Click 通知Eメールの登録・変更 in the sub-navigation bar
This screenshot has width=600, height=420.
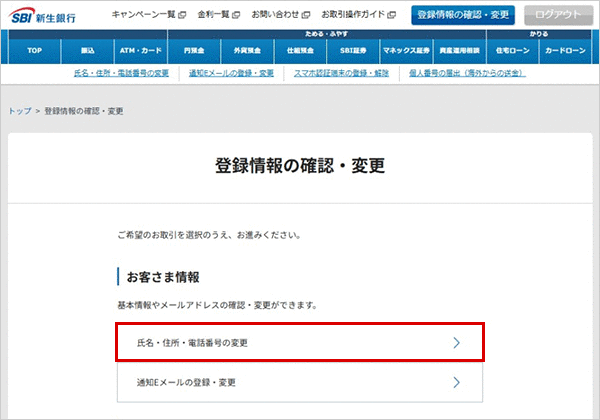[x=231, y=73]
